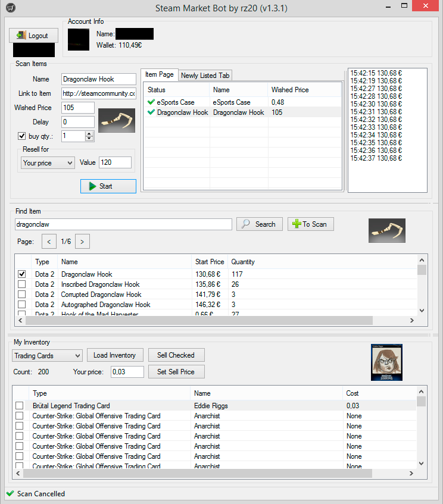Click the Load Inventory button
The width and height of the screenshot is (443, 504).
[114, 355]
